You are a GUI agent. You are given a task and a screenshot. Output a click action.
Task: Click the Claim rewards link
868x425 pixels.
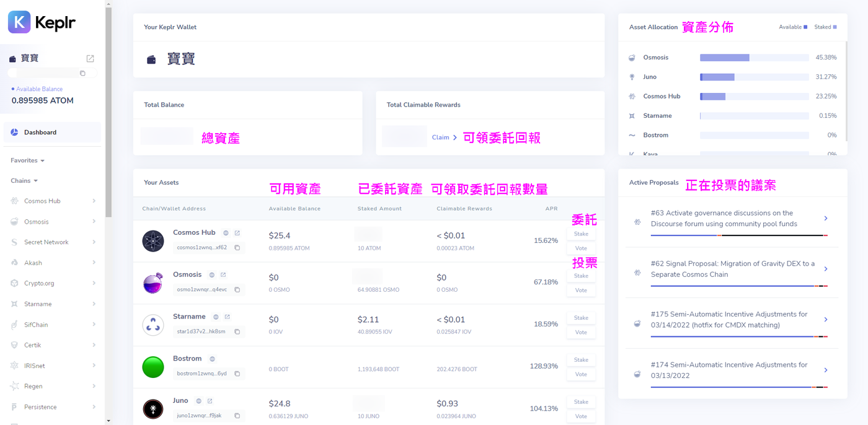pyautogui.click(x=445, y=138)
